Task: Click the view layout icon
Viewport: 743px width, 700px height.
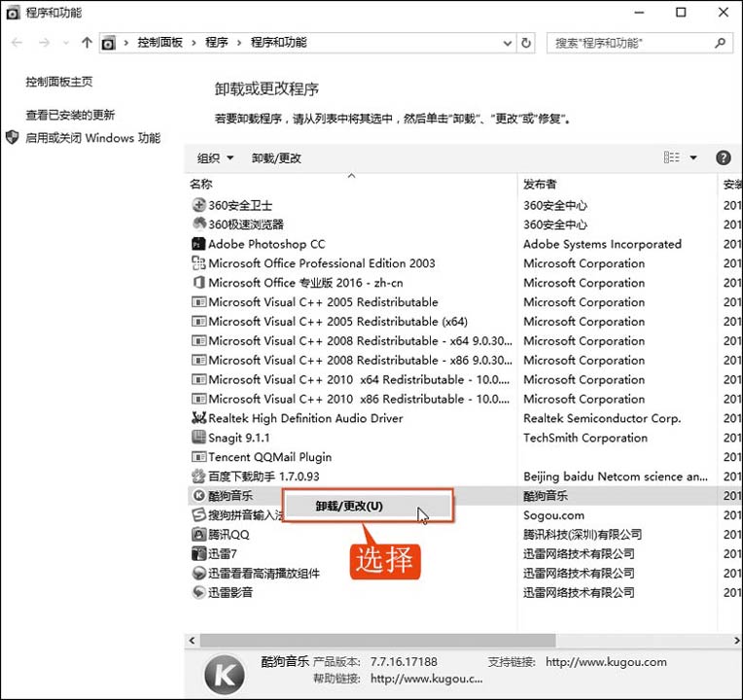Action: pos(671,157)
